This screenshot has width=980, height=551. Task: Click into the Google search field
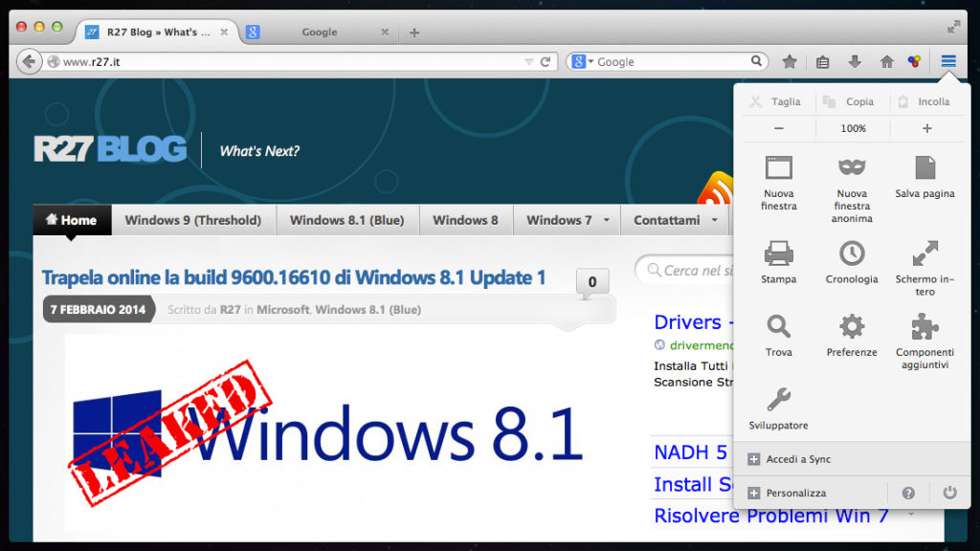point(672,61)
